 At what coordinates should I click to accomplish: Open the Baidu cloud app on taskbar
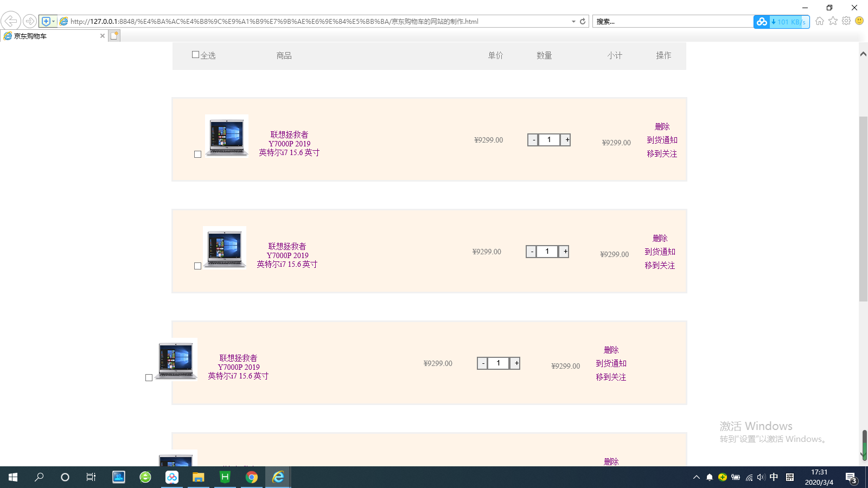pos(171,477)
